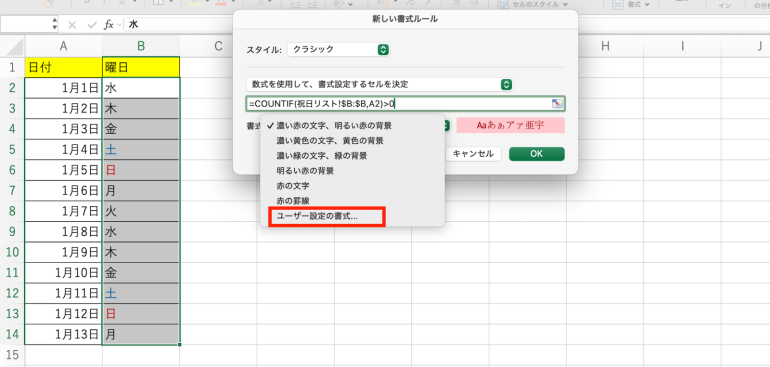Open the スタイル クラシック dropdown
770x367 pixels.
(x=338, y=49)
